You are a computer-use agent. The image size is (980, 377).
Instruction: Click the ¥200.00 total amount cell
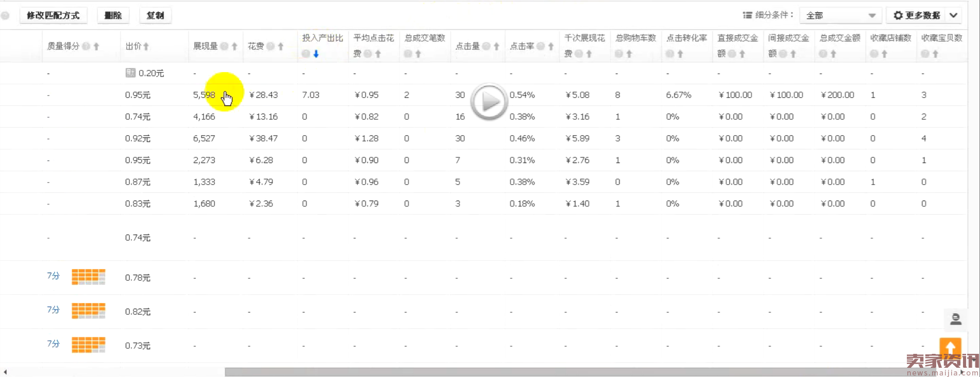837,95
